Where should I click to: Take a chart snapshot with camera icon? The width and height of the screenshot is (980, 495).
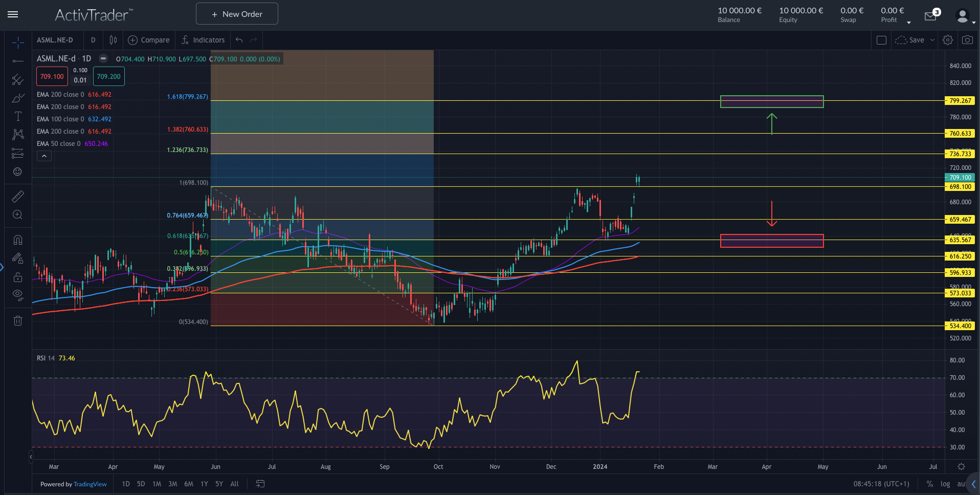pyautogui.click(x=967, y=40)
